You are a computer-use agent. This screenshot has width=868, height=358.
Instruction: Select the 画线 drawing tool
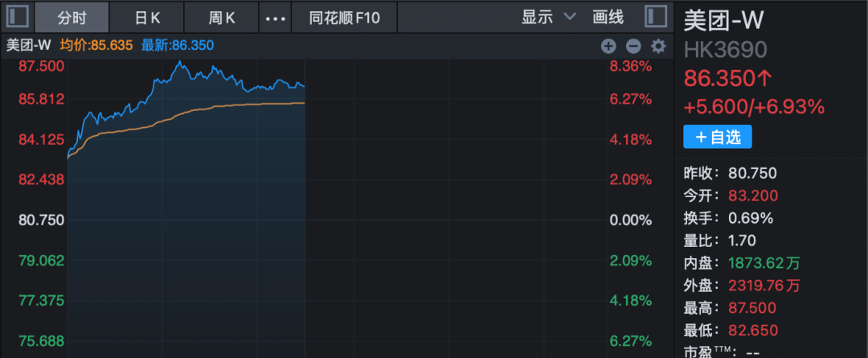coord(608,18)
